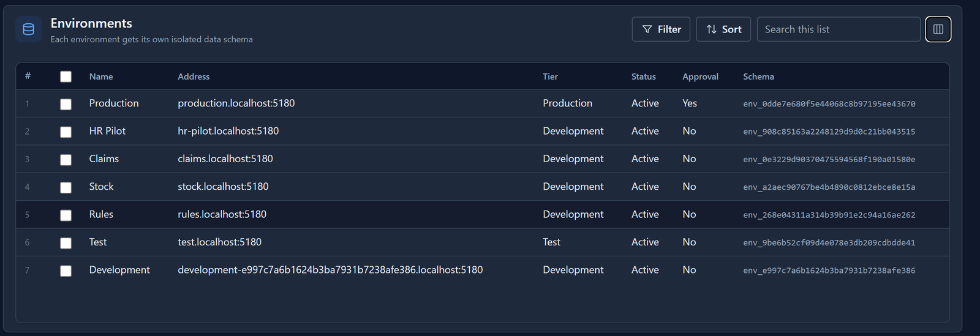980x336 pixels.
Task: Check the Claims row checkbox
Action: pyautogui.click(x=66, y=160)
